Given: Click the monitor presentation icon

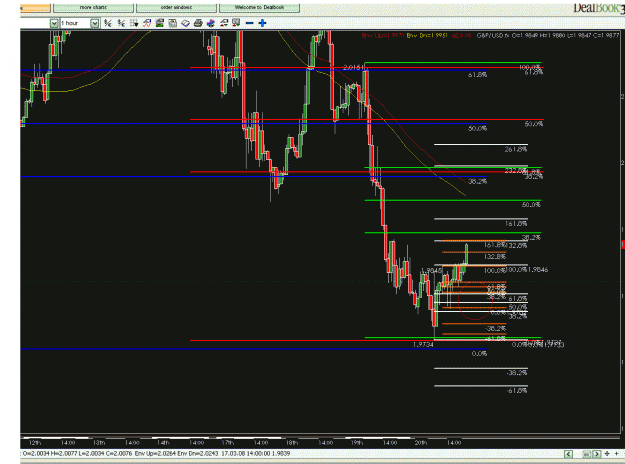Looking at the screenshot, I should [x=236, y=23].
